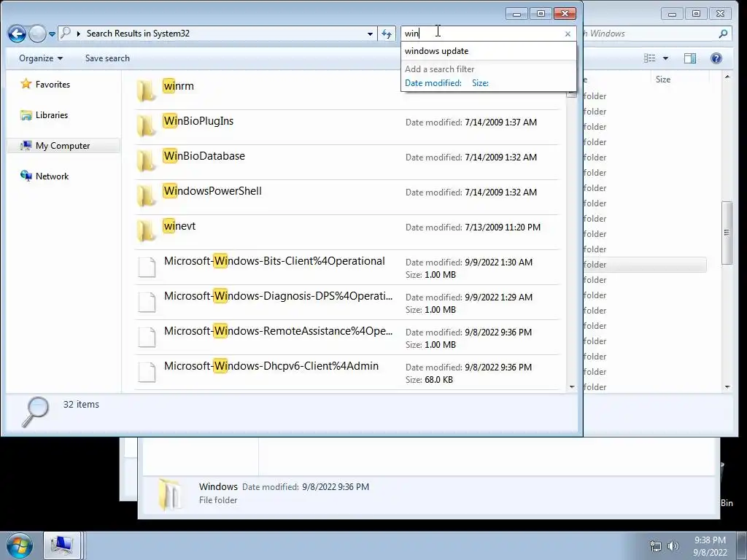Screen dimensions: 747x560
Task: Click the 'WinBioPlugIns' folder name
Action: (x=198, y=121)
